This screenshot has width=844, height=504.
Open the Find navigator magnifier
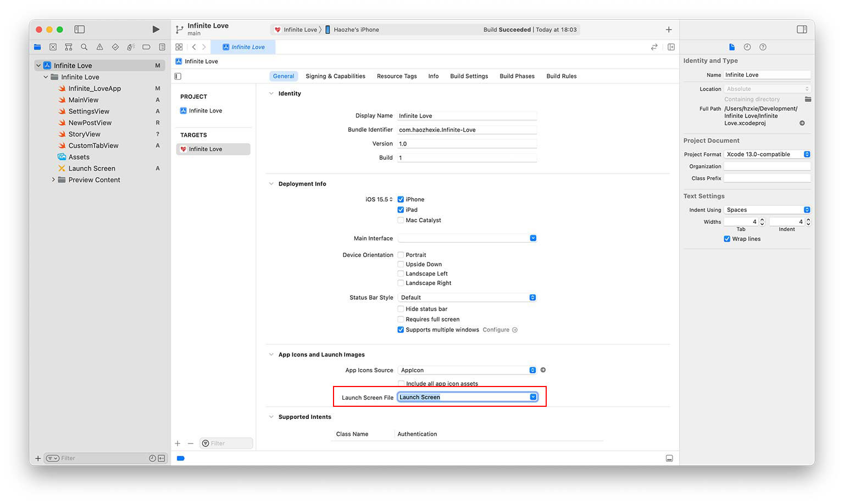coord(84,47)
